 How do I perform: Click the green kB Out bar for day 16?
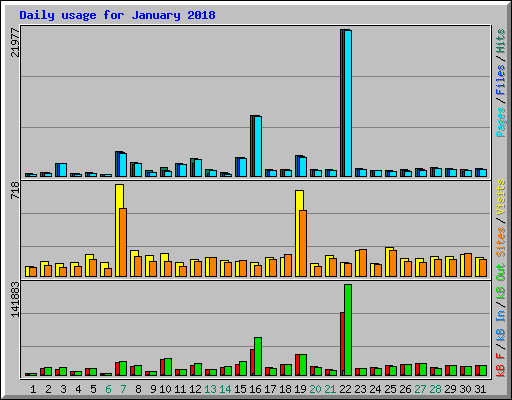258,356
